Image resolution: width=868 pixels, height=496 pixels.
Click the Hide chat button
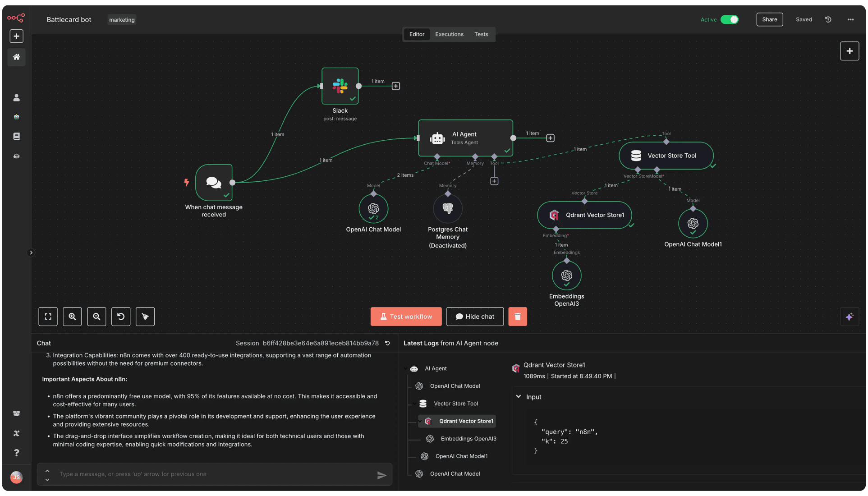point(475,317)
